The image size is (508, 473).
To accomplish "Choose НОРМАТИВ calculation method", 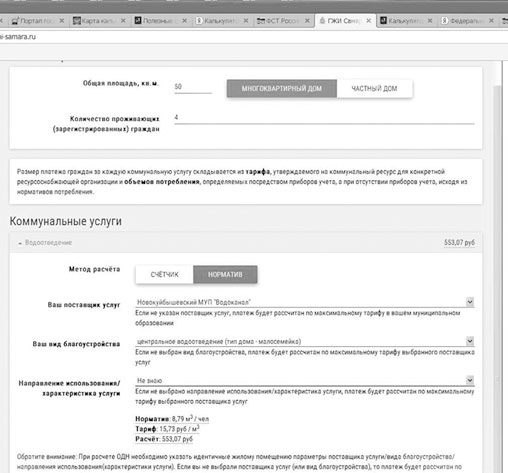I will click(225, 274).
